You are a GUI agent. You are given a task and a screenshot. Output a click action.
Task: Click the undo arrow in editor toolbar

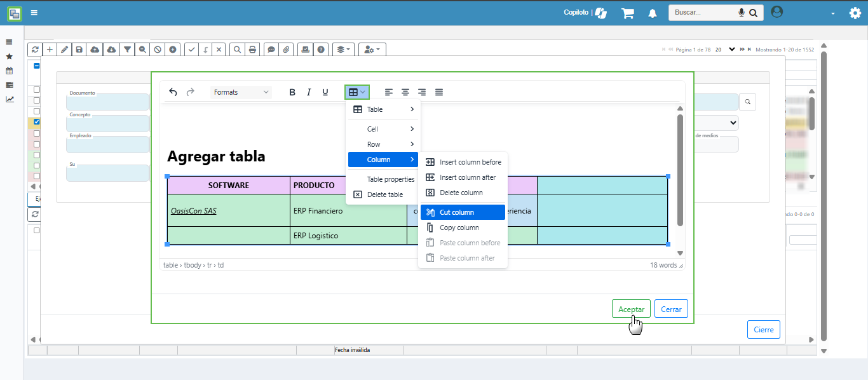(x=173, y=92)
